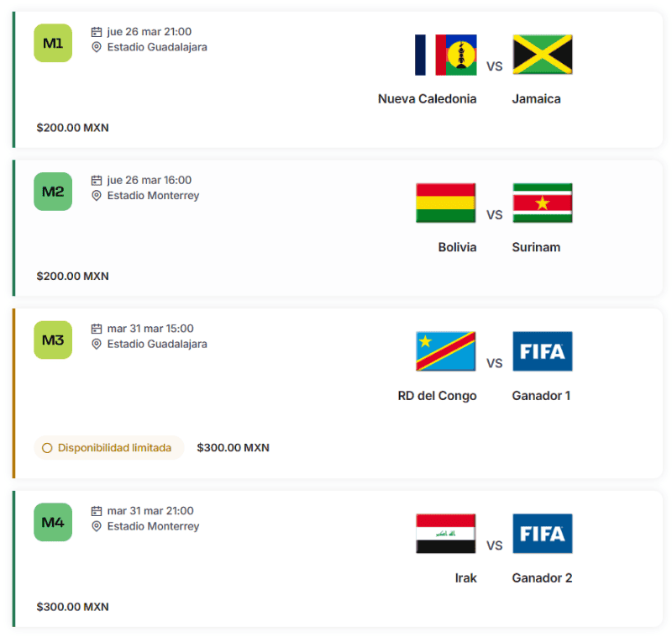Click the mar 31 mar 21:00 date
The width and height of the screenshot is (672, 643).
tap(150, 511)
